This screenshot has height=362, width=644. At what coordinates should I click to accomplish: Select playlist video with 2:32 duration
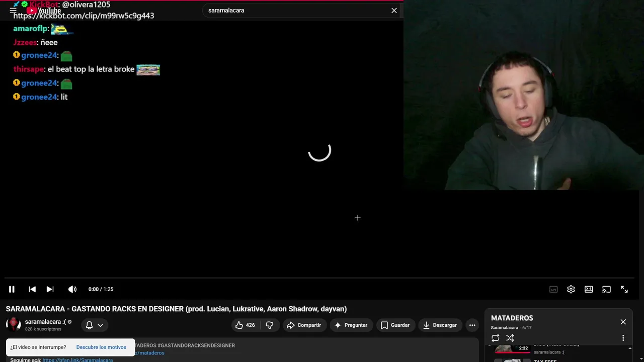(512, 349)
